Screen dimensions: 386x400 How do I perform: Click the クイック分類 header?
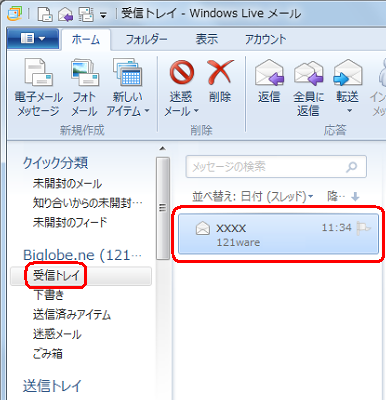point(55,163)
